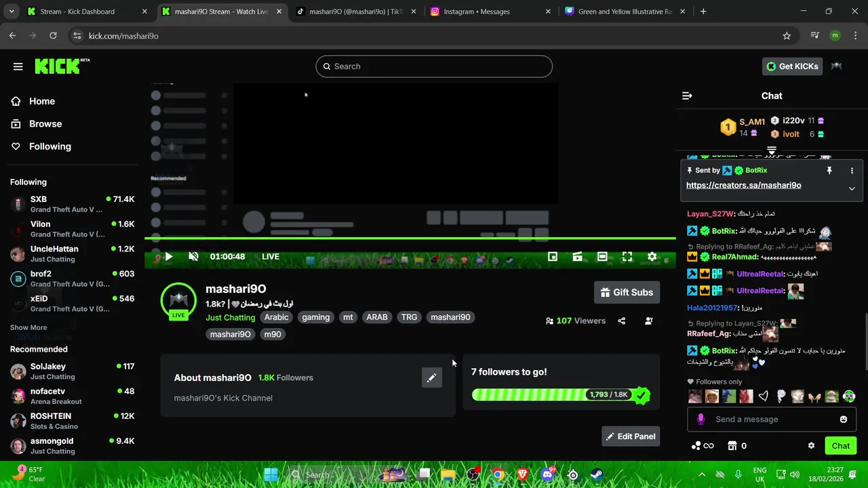Open Discord from the taskbar

click(548, 474)
